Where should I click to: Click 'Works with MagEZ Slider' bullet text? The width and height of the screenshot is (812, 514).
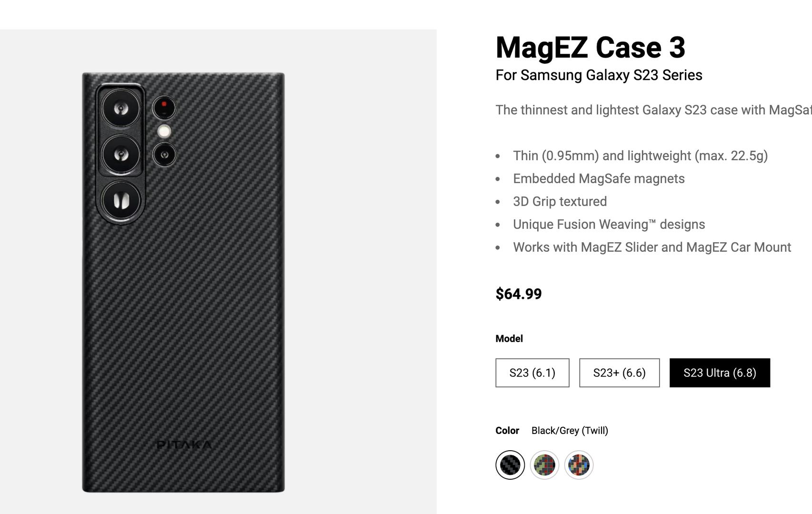[652, 247]
